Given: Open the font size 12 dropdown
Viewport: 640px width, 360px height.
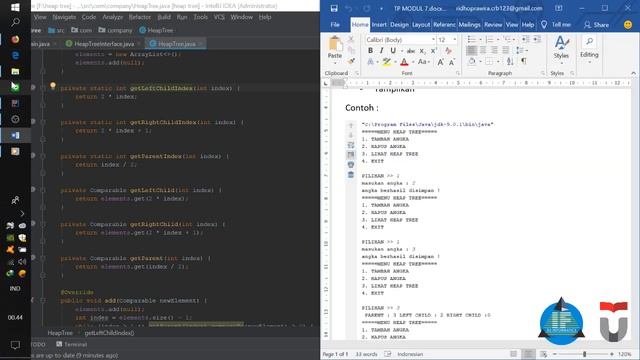Looking at the screenshot, I should click(x=455, y=40).
